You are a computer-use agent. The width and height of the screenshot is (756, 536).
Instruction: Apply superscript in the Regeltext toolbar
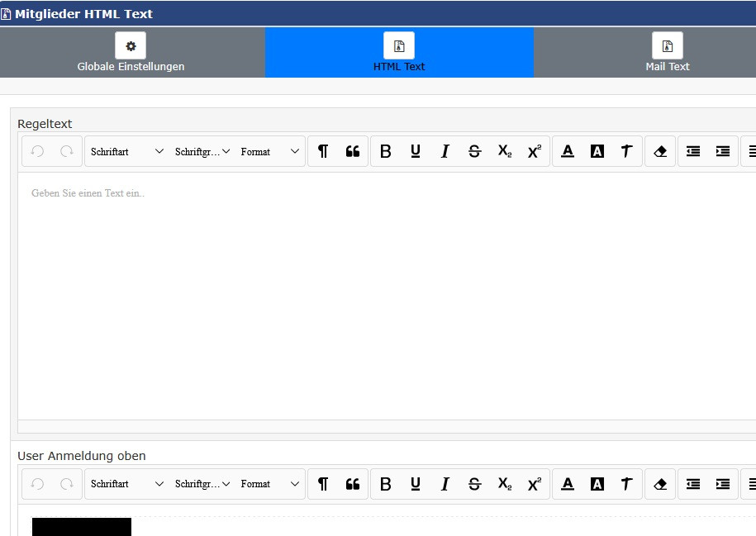[535, 151]
